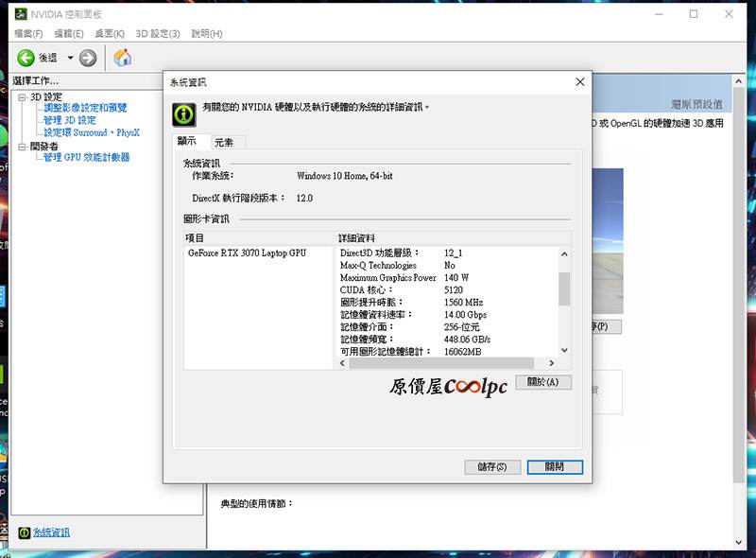Click the Windows 10 Home, 64-bit text
Screen dimensions: 756x558
[x=345, y=176]
